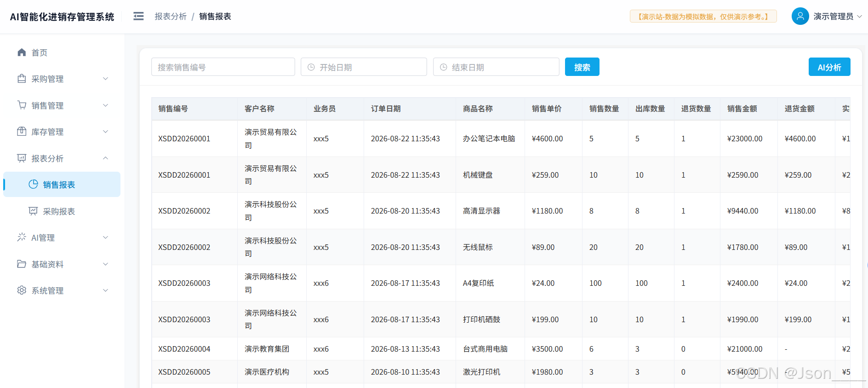The height and width of the screenshot is (388, 868).
Task: Click the 库存管理 box icon
Action: (x=22, y=132)
